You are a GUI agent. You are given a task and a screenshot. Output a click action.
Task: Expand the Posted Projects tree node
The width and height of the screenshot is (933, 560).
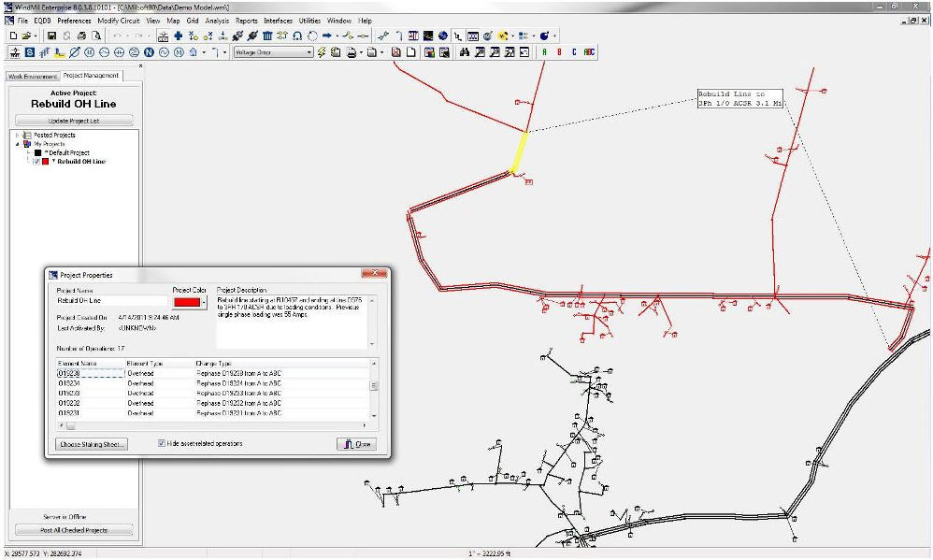coord(17,135)
